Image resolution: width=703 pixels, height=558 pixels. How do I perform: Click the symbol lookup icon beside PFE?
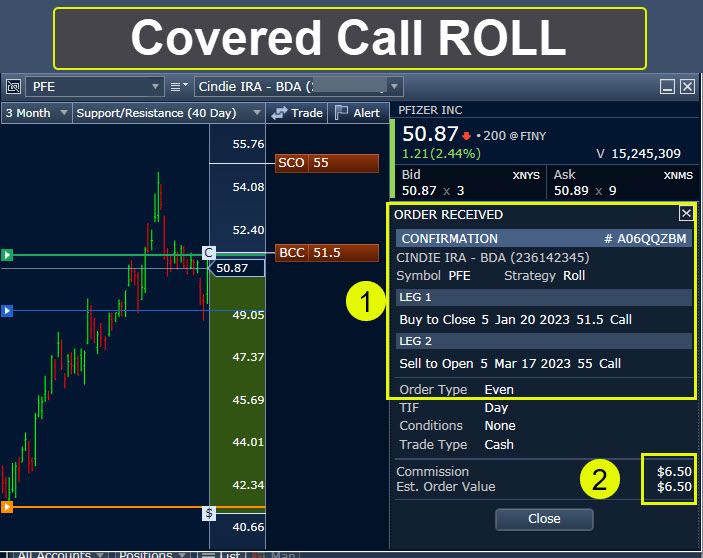click(x=14, y=87)
